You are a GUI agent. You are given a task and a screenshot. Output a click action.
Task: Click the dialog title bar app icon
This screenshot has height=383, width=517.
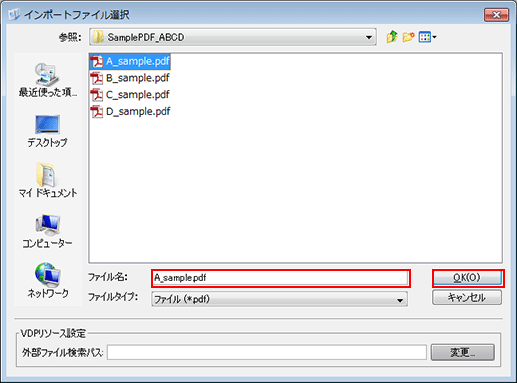tap(13, 14)
